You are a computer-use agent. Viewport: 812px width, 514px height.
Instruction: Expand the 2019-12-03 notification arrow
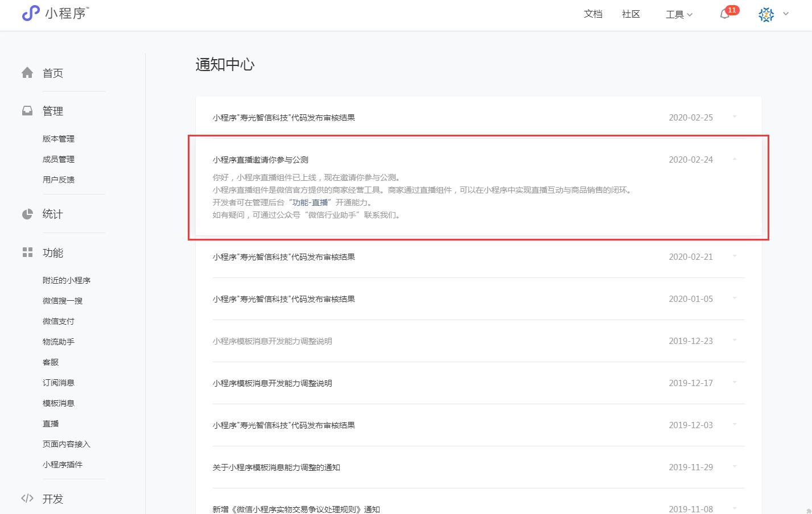(735, 424)
